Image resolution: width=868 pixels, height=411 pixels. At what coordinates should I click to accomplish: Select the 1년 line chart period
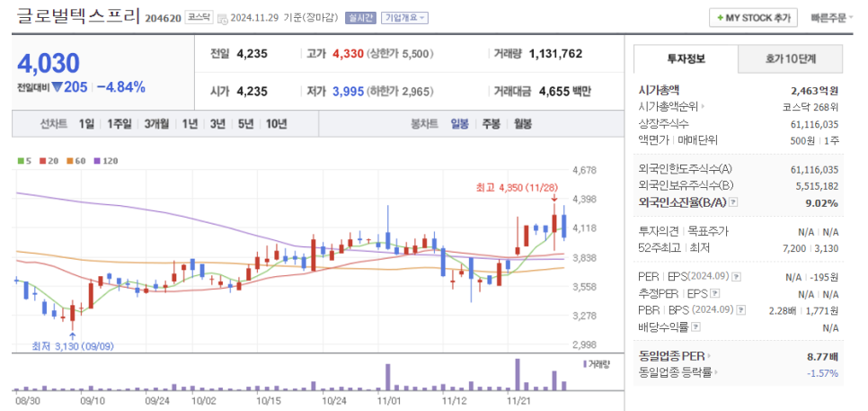190,124
